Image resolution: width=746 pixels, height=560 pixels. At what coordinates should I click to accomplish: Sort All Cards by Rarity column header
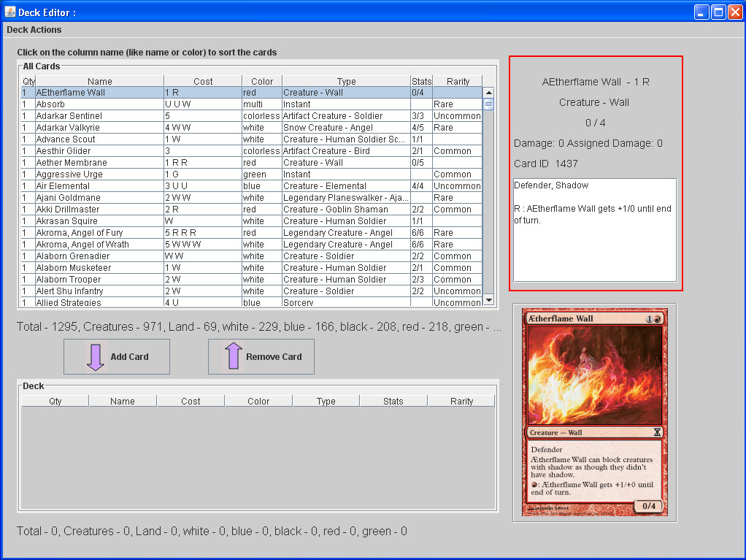(x=458, y=81)
